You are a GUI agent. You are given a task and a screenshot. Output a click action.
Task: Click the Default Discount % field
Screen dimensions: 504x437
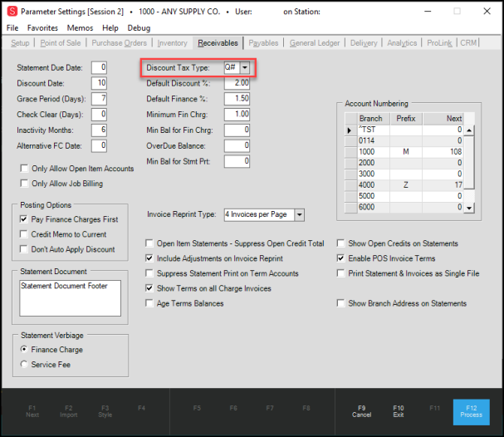(x=237, y=83)
